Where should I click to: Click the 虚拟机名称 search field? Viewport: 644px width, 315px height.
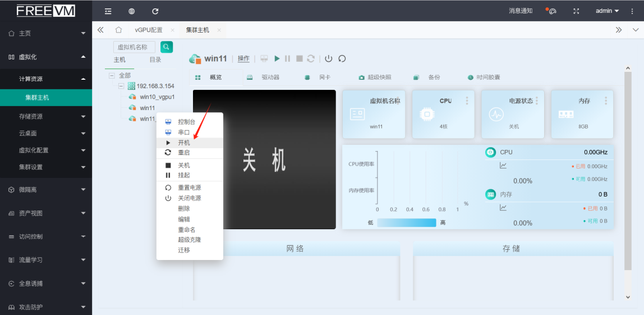point(134,47)
